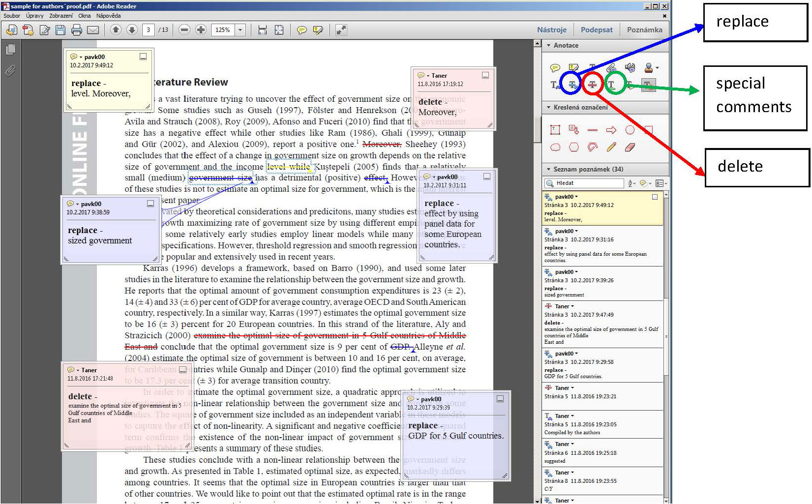Click the Hledat comment search field
This screenshot has height=504, width=812.
tap(584, 183)
